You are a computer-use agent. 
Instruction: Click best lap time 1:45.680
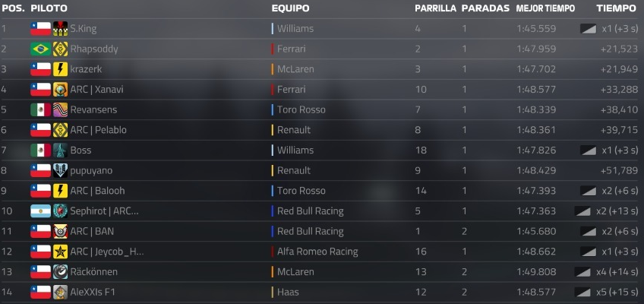(x=536, y=231)
